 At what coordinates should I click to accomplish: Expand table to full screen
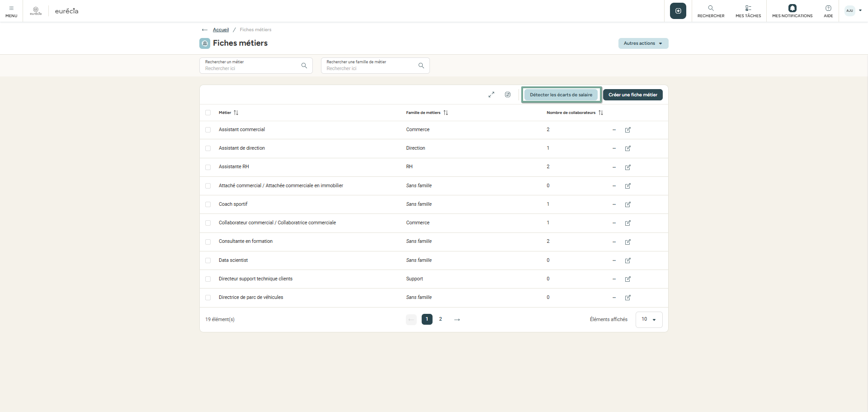[491, 95]
